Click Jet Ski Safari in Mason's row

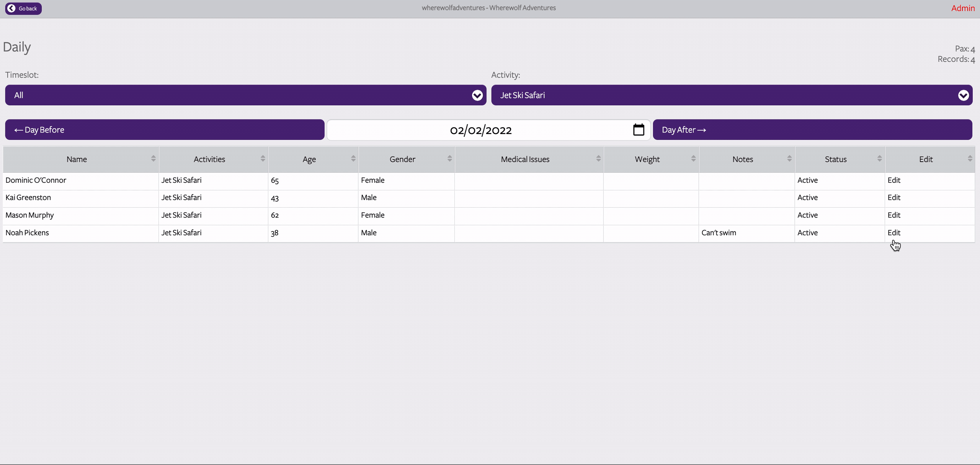point(181,215)
